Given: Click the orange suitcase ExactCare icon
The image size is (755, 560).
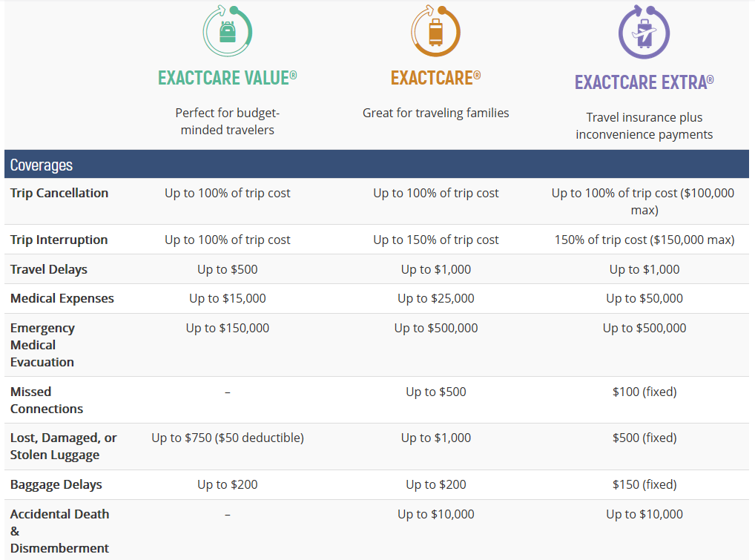Looking at the screenshot, I should pyautogui.click(x=436, y=31).
